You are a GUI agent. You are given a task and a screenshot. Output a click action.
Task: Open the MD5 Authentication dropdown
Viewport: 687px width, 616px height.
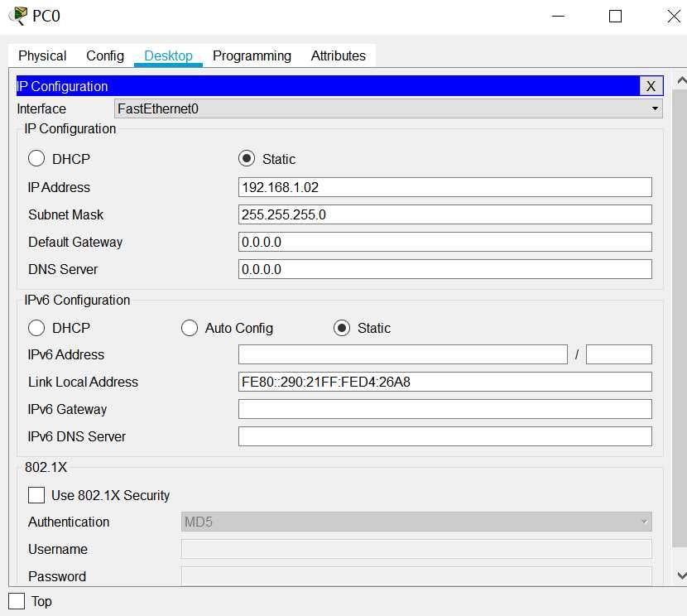click(x=416, y=522)
